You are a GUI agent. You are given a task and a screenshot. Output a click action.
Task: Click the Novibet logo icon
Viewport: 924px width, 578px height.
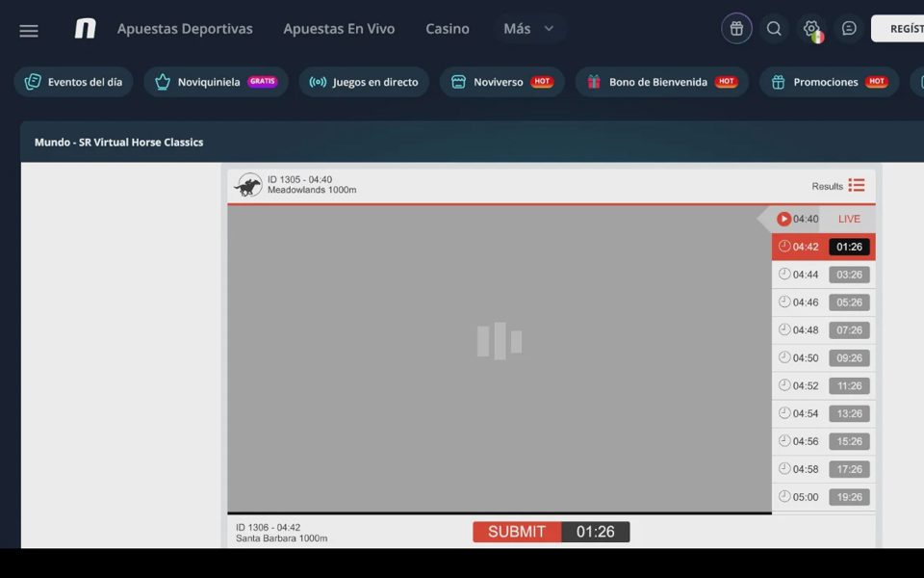86,28
